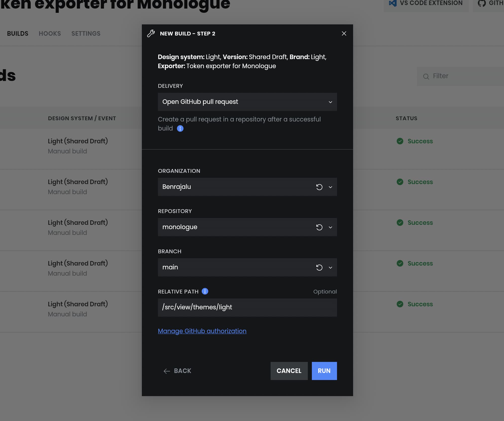This screenshot has height=421, width=504.
Task: Click the VS Code Extension icon
Action: tap(393, 3)
